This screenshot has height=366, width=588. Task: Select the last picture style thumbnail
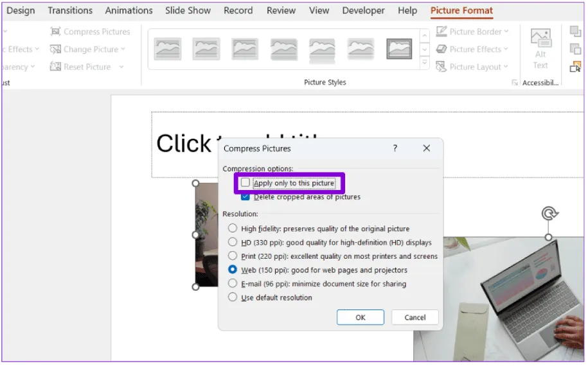[x=398, y=49]
